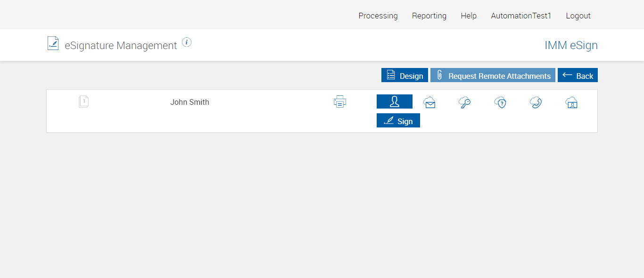Screen dimensions: 644x278
Task: Pick the cloud shield question icon
Action: (x=500, y=102)
